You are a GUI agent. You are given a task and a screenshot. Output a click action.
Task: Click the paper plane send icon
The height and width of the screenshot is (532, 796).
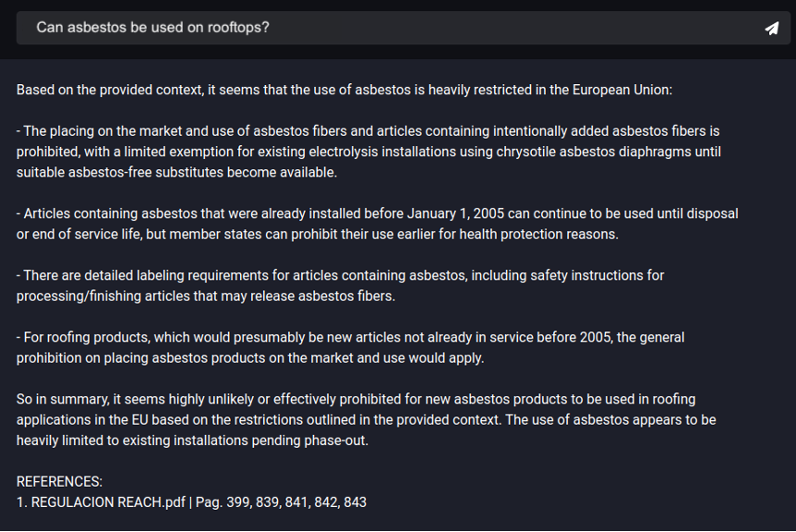click(772, 28)
